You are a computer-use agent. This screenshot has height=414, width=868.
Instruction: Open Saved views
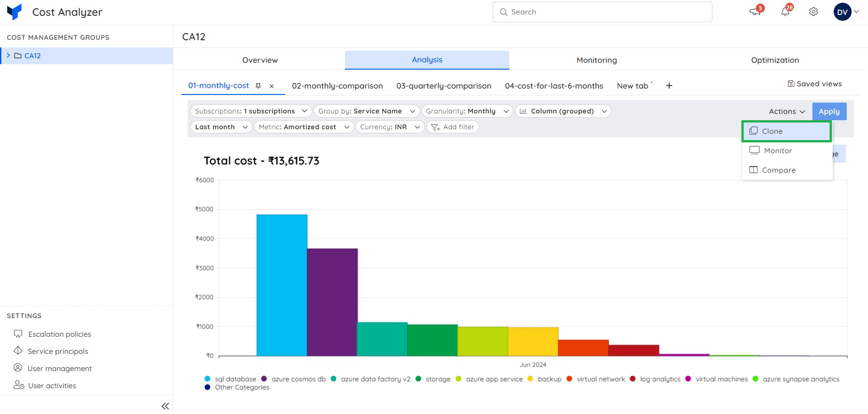[x=815, y=84]
